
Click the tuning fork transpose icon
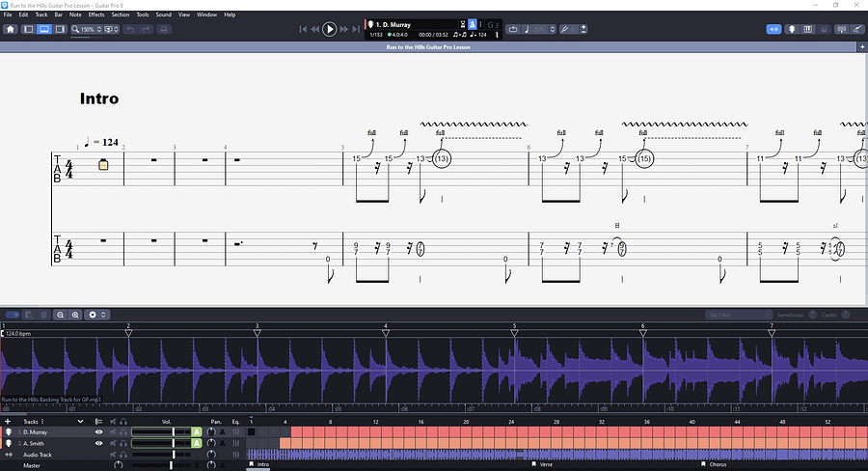[x=564, y=29]
